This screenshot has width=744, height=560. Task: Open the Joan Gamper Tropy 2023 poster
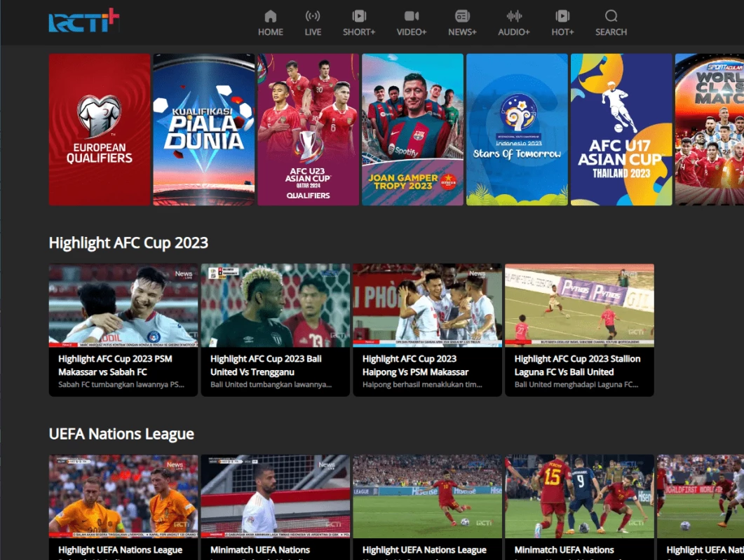click(413, 130)
